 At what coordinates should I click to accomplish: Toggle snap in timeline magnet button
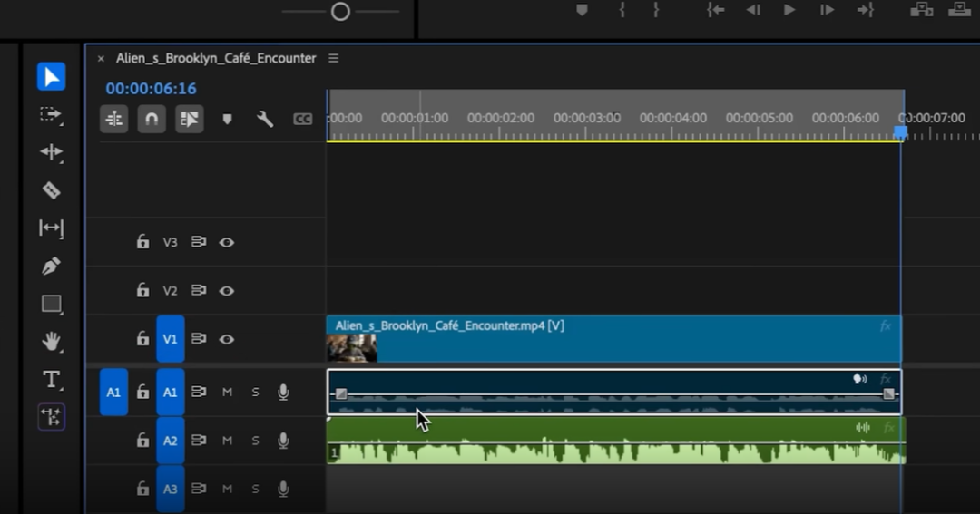[x=152, y=119]
